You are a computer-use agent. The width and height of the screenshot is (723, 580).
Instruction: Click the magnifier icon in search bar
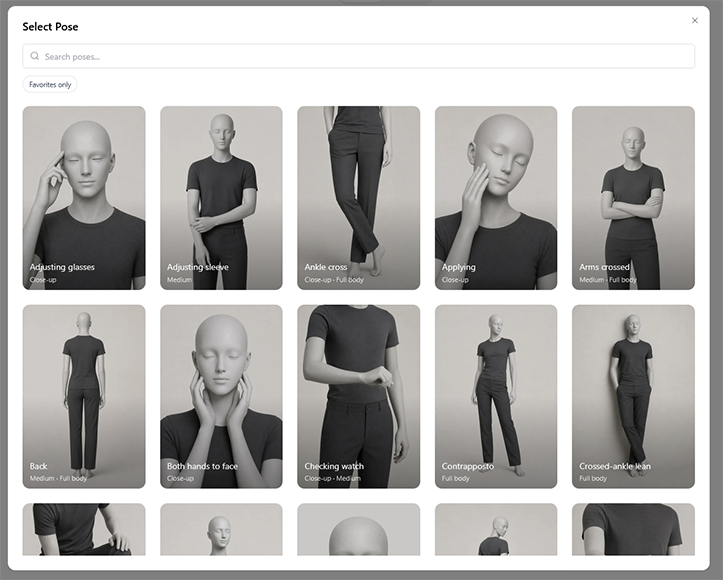[35, 56]
